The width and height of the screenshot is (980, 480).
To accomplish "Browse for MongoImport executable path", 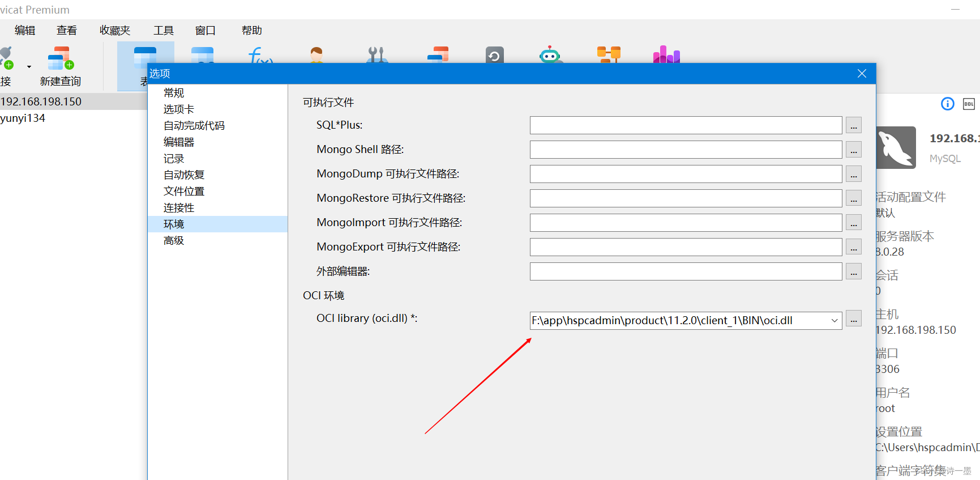I will (854, 223).
